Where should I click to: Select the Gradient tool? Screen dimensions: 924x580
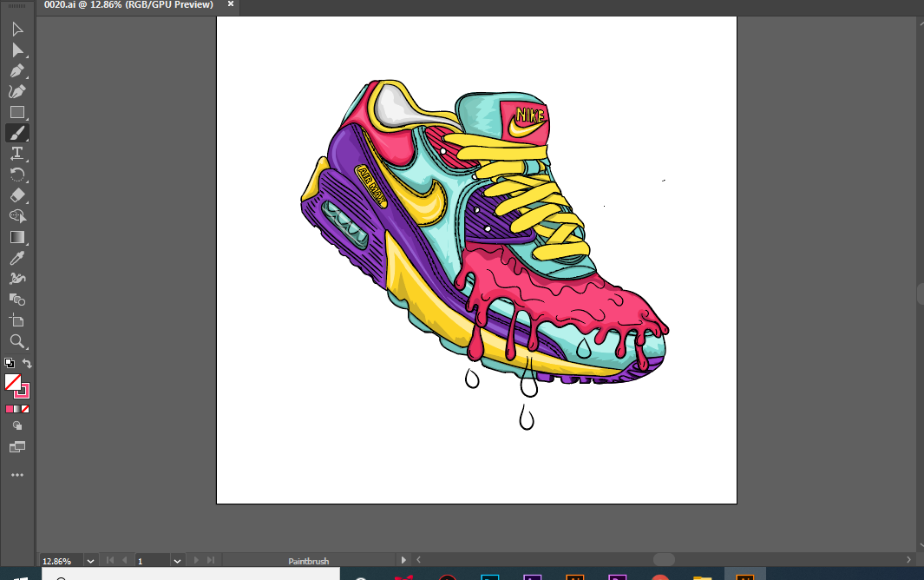(x=17, y=237)
